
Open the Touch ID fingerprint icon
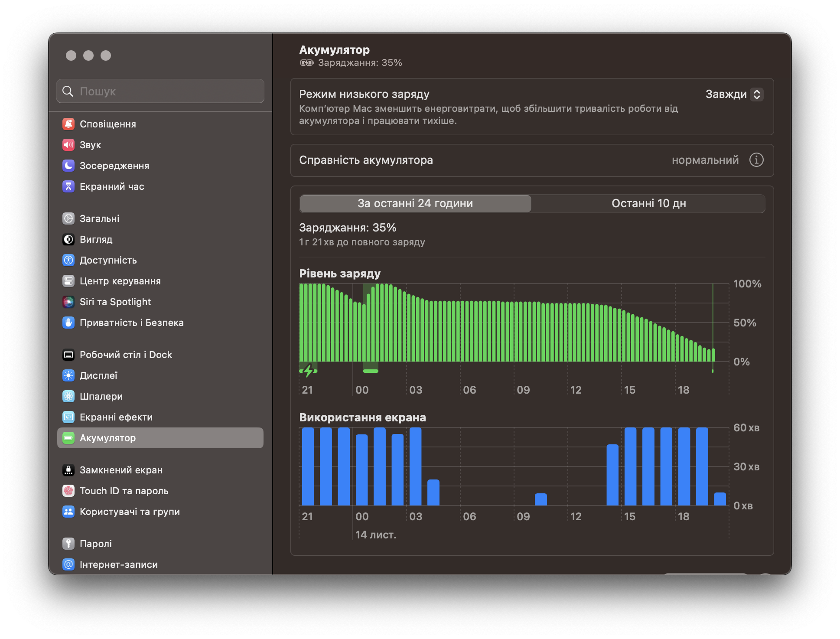pos(68,491)
